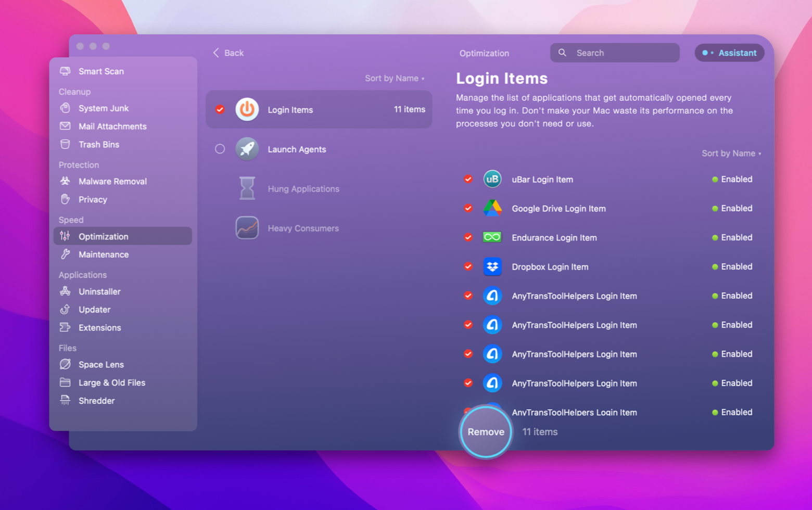This screenshot has height=510, width=812.
Task: Select the System Junk icon
Action: coord(65,108)
